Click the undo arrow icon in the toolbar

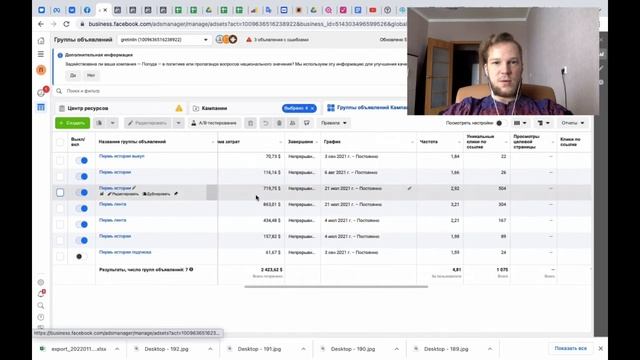point(266,123)
